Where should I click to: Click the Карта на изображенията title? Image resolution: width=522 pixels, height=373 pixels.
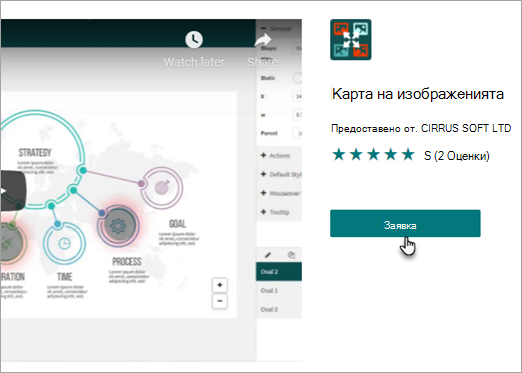click(418, 94)
